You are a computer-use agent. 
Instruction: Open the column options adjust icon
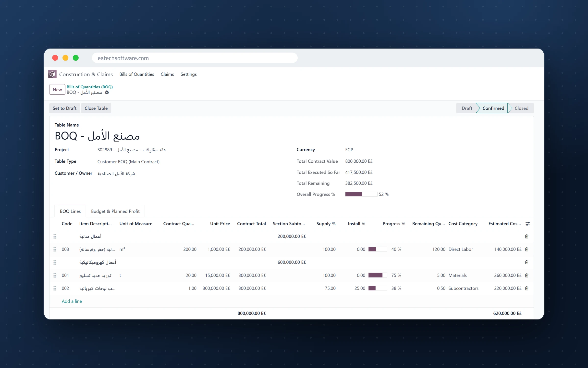tap(528, 224)
